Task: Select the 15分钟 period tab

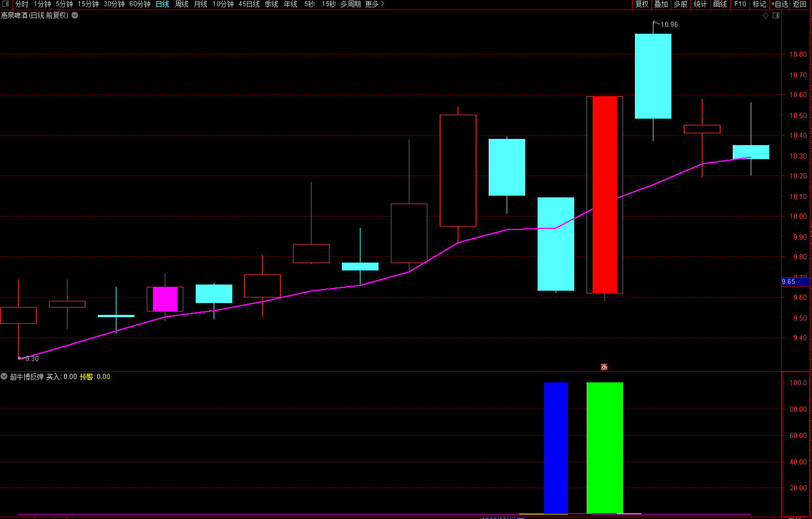Action: [x=88, y=4]
